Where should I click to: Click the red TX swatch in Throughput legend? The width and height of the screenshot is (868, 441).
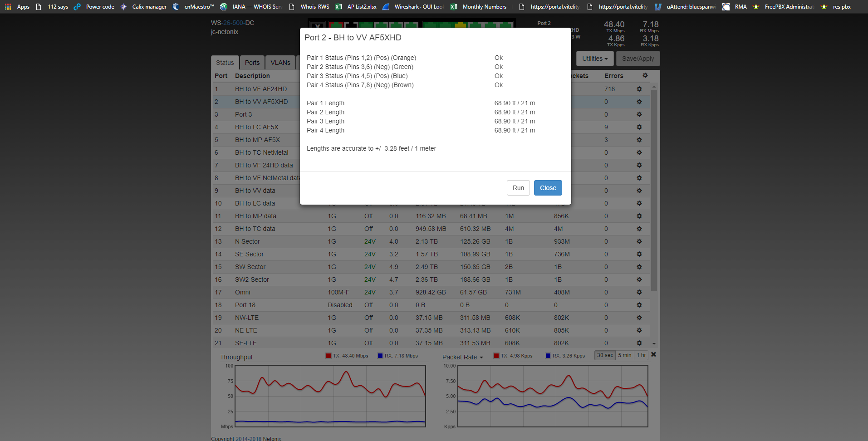(x=328, y=356)
